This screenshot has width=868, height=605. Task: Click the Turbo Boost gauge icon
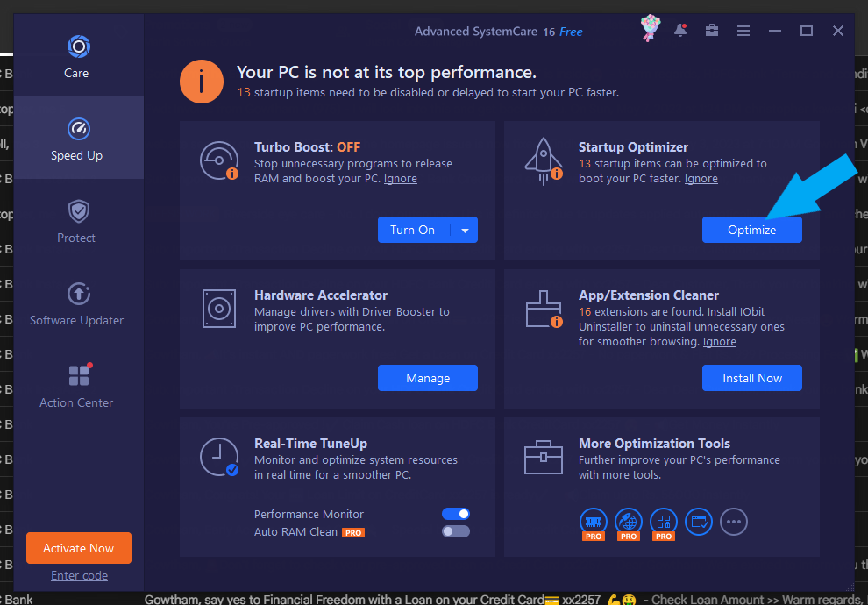coord(219,161)
